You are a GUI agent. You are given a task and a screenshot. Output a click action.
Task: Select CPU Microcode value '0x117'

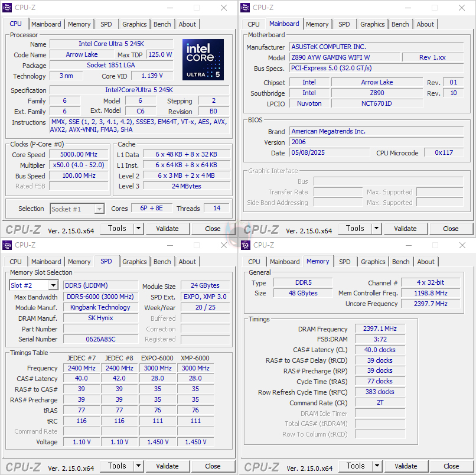pos(444,152)
